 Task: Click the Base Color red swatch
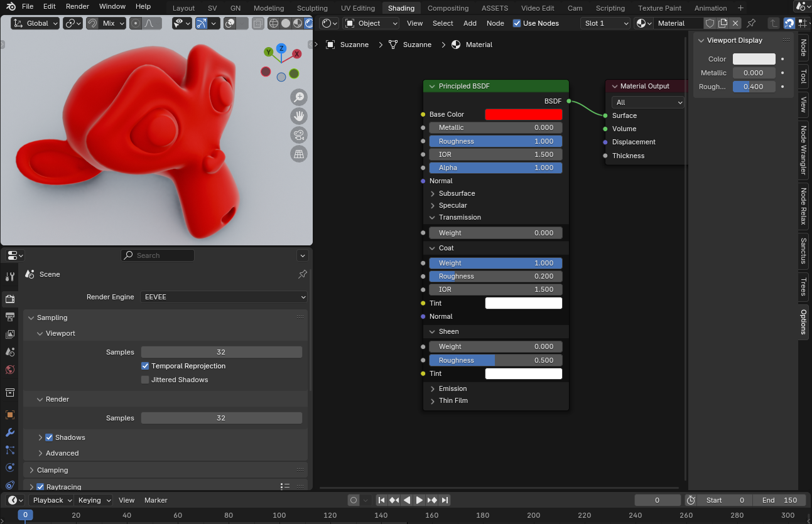click(523, 114)
